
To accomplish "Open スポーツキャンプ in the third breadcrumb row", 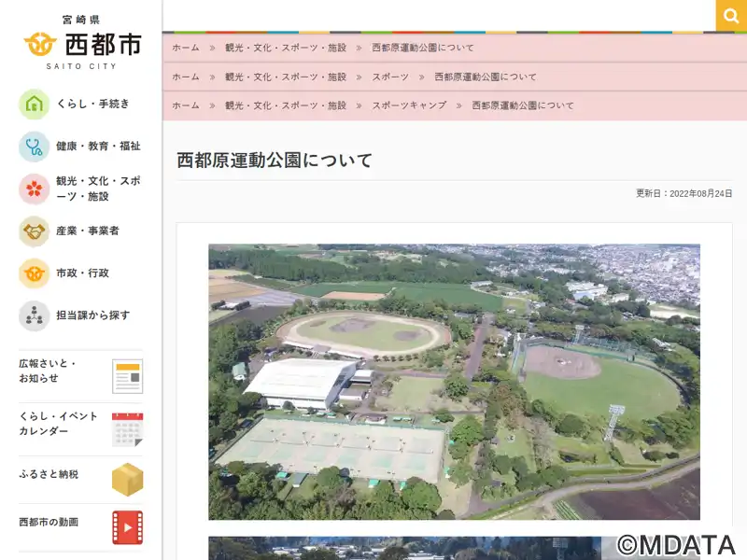I will pyautogui.click(x=409, y=105).
